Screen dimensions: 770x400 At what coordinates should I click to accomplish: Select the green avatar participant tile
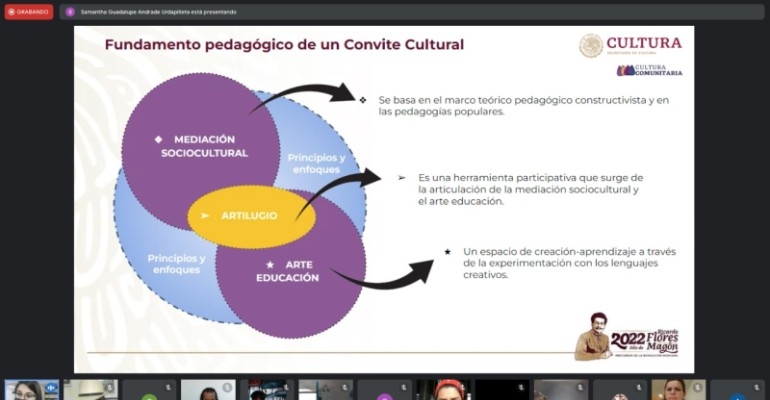[x=149, y=393]
